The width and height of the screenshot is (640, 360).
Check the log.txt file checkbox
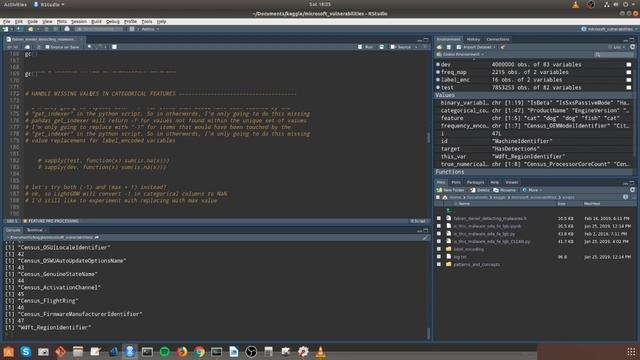point(439,257)
